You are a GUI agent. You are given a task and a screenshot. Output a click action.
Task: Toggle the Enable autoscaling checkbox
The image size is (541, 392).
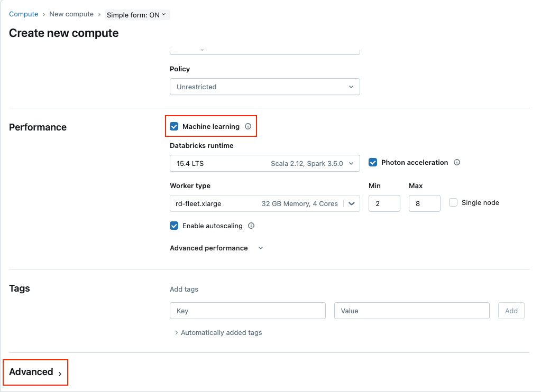coord(174,226)
